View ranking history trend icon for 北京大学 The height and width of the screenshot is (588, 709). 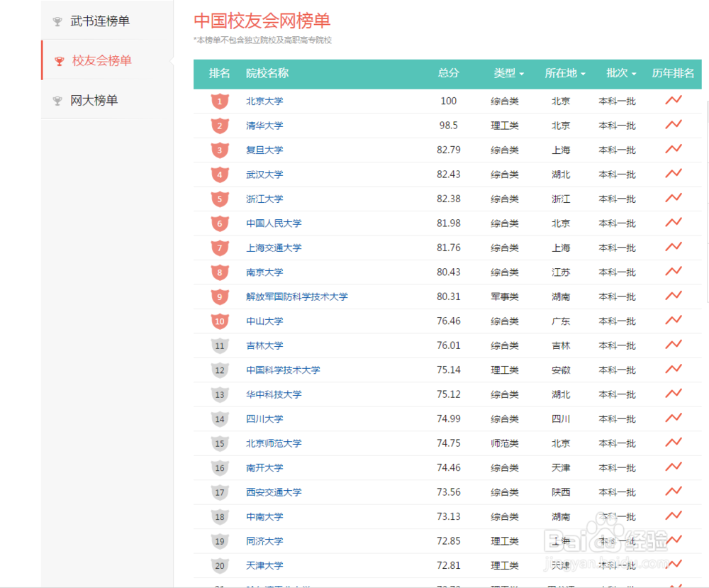pos(674,100)
